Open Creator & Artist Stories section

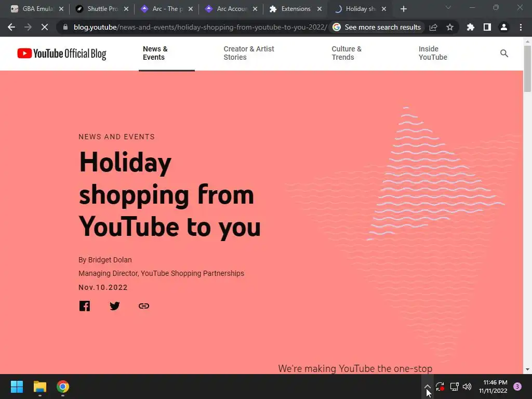(x=249, y=54)
